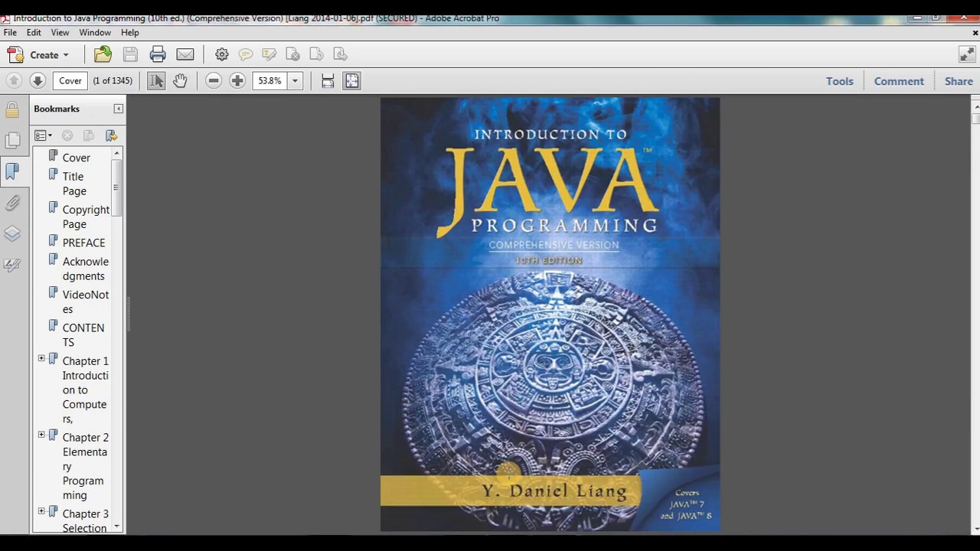The image size is (980, 551).
Task: Open the Acknowledgments bookmark
Action: 85,269
